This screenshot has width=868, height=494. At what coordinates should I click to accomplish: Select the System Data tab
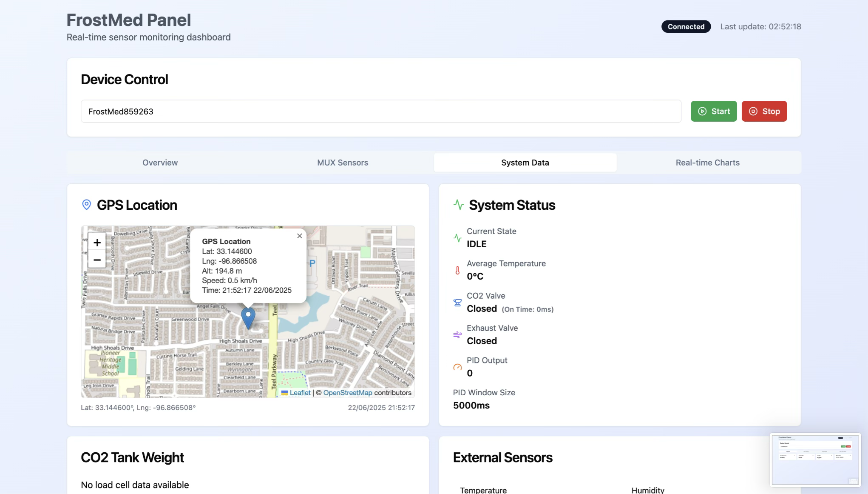point(525,163)
